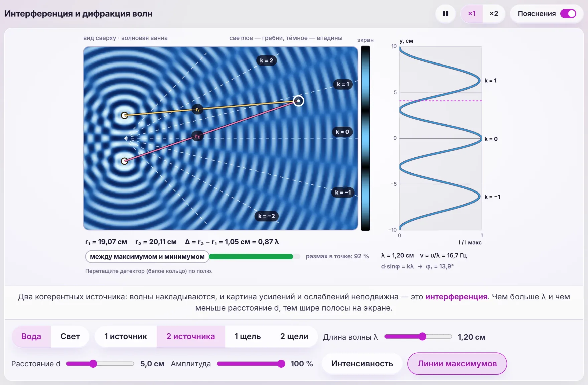Click the '5,0 см' distance value
The height and width of the screenshot is (385, 588).
pos(152,364)
